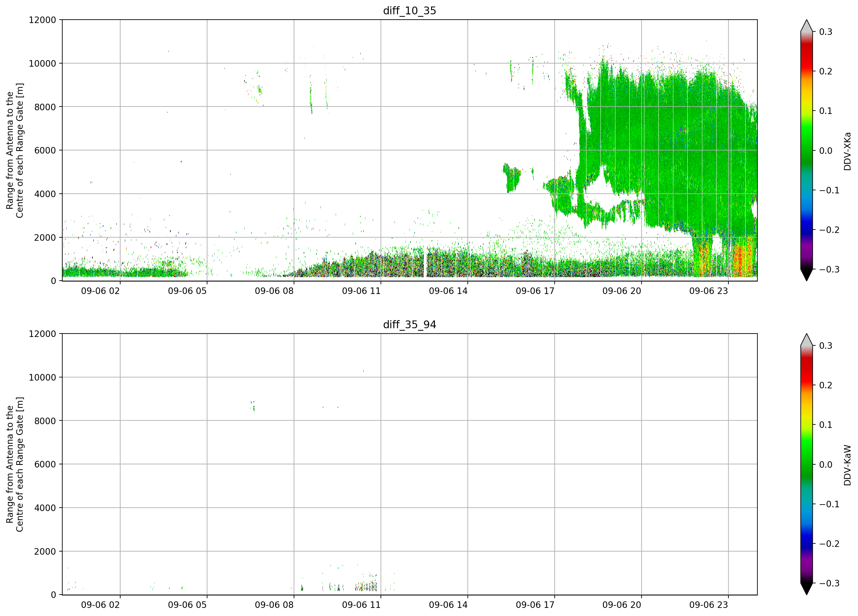Click '09-06 05' tick under diff_10_35 plot
The width and height of the screenshot is (858, 616).
point(187,291)
